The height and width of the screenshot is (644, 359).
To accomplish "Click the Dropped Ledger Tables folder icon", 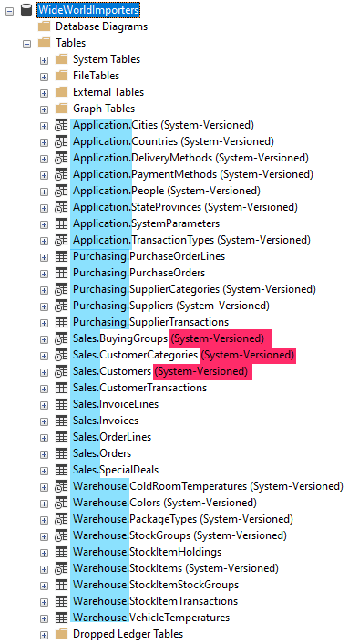I will tap(61, 634).
